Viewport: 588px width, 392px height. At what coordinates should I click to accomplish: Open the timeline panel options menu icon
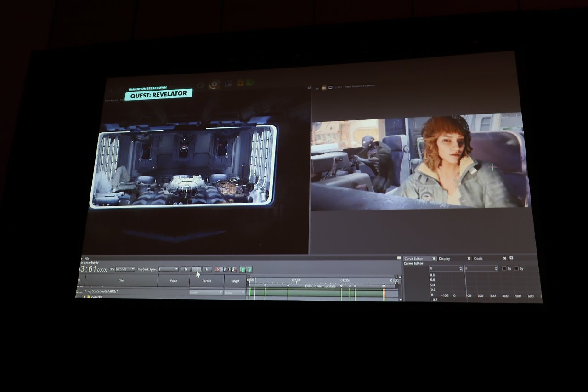click(x=399, y=258)
